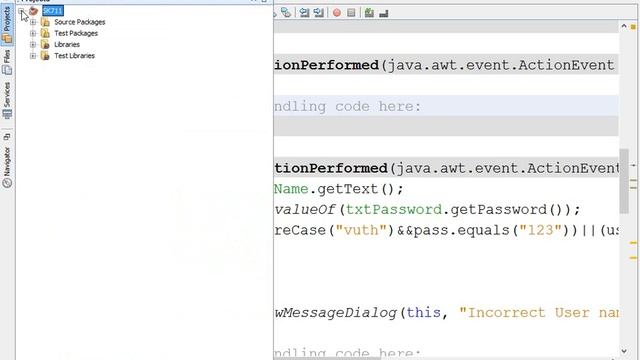Click the Test Libraries folder icon

[x=45, y=56]
